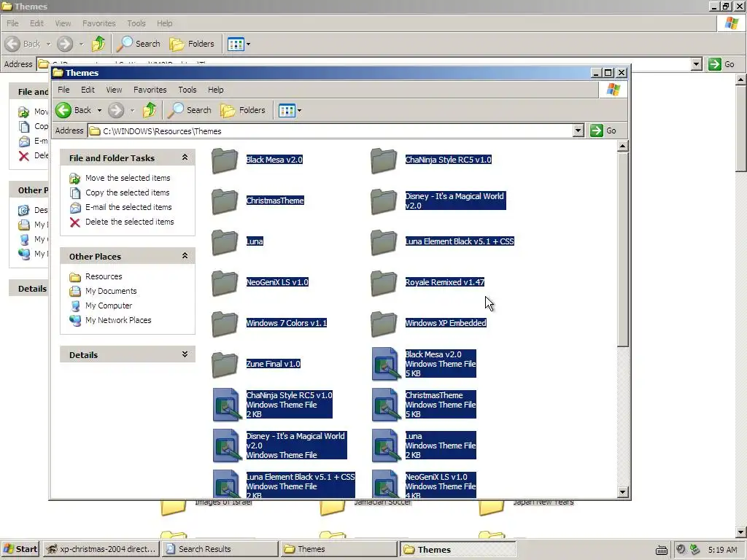Go to My Network Places in Other Places
Viewport: 747px width, 560px height.
118,321
